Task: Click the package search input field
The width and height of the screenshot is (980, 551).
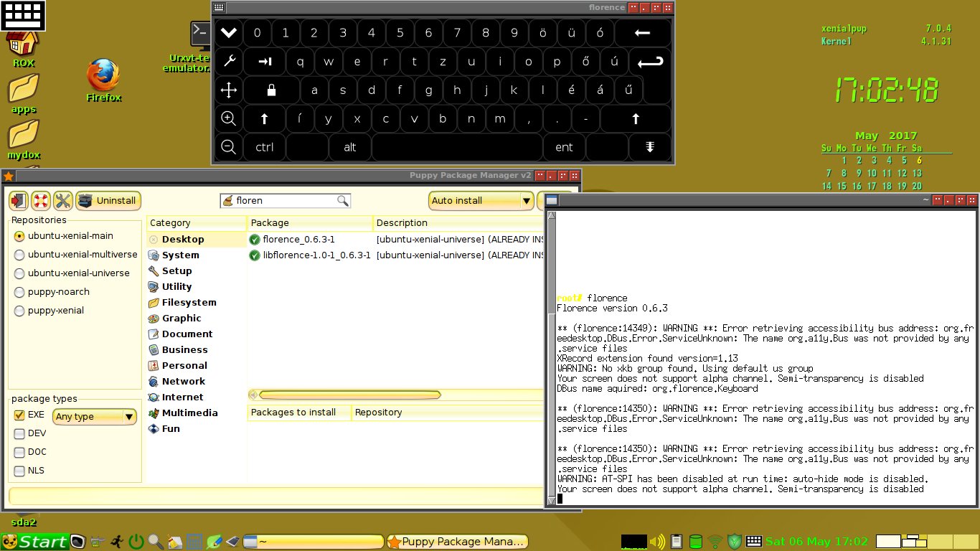Action: point(286,201)
